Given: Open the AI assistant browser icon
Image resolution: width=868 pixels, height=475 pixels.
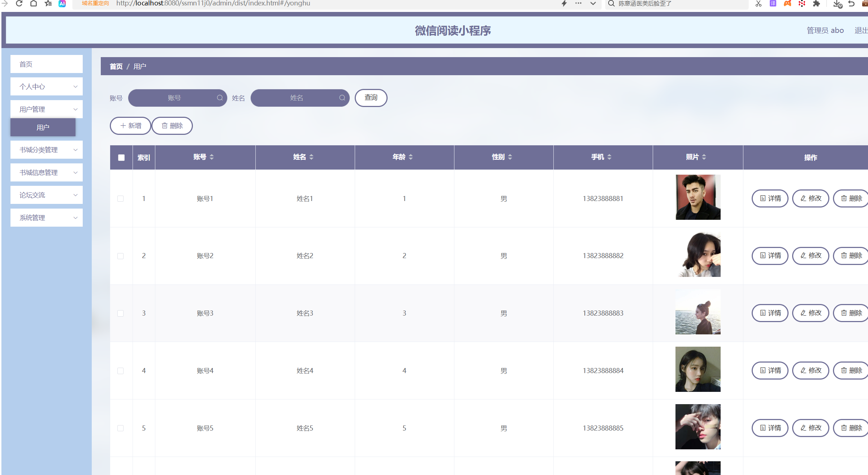Looking at the screenshot, I should 62,4.
